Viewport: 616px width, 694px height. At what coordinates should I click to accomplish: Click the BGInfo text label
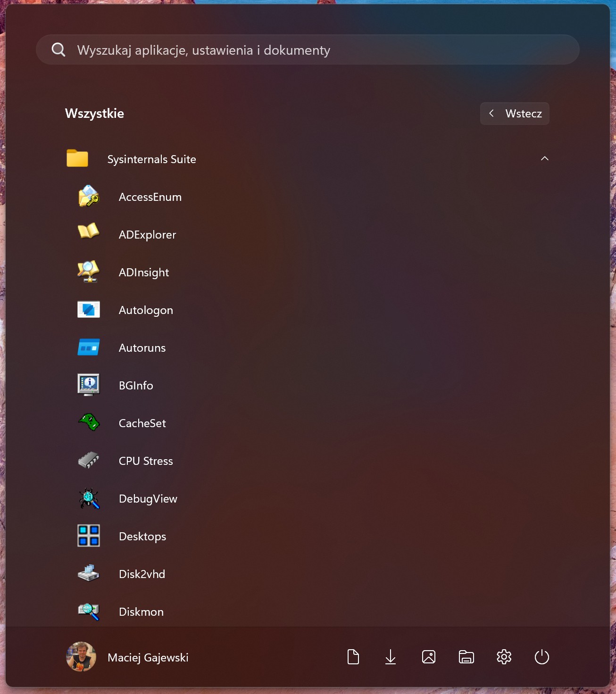coord(136,386)
